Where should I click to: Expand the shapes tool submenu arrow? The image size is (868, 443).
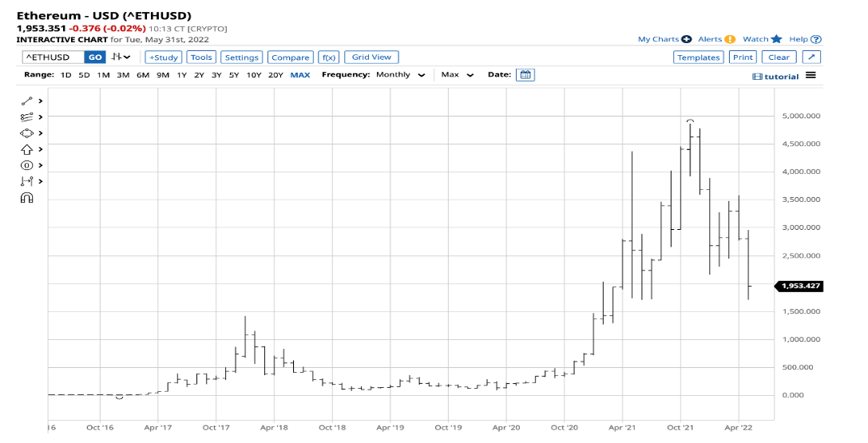click(41, 133)
